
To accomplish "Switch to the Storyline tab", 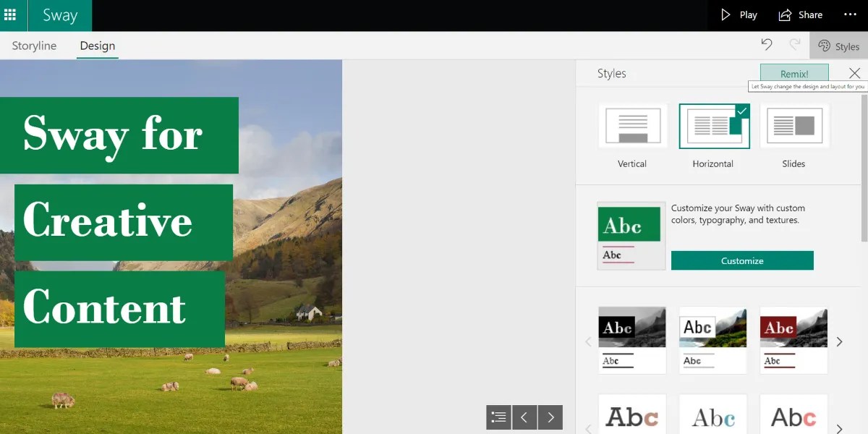I will [33, 46].
